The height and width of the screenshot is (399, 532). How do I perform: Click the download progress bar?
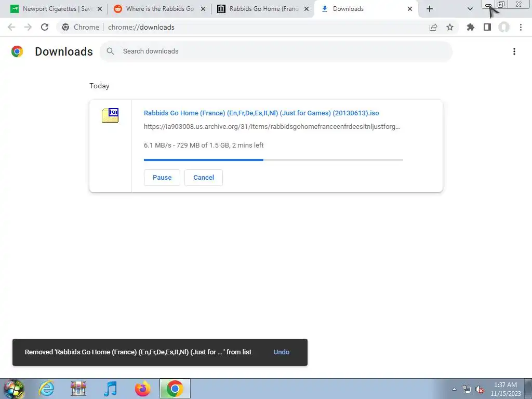[273, 160]
